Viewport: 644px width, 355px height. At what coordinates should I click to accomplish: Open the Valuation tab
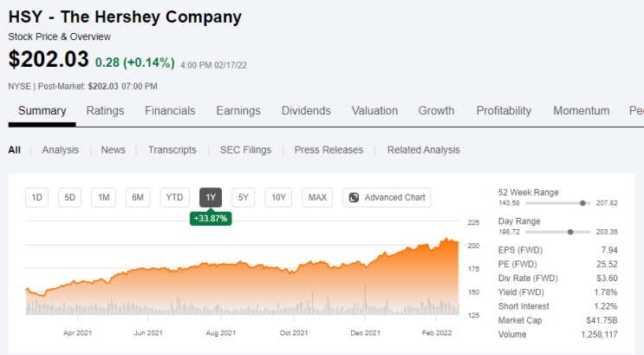(374, 110)
